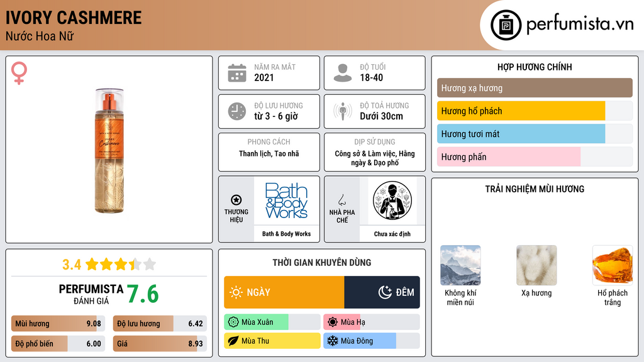The image size is (644, 362).
Task: Click the Mùa Thu season bar
Action: [x=272, y=341]
